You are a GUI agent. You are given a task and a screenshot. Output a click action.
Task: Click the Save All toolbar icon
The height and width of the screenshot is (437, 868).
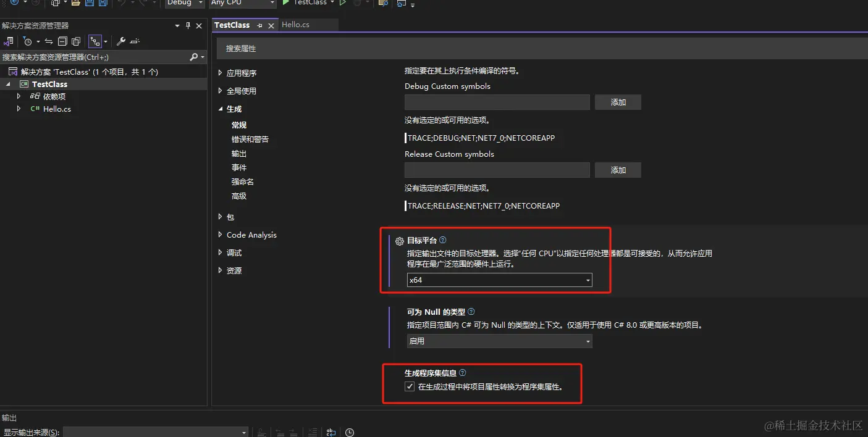pos(103,2)
